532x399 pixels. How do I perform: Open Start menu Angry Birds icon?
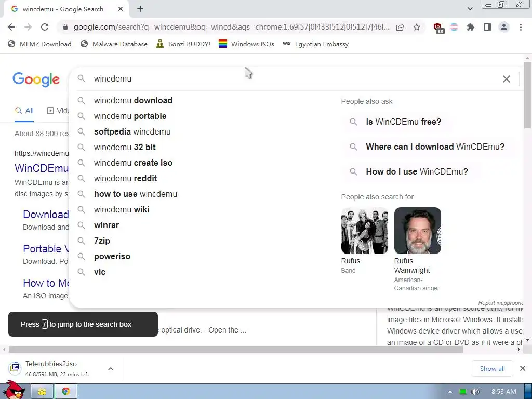click(14, 390)
